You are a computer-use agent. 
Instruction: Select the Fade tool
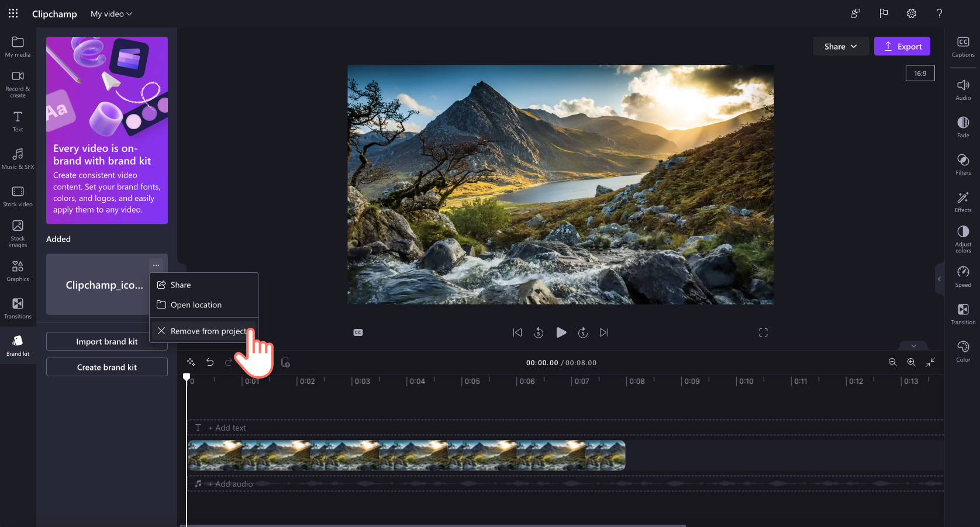962,125
